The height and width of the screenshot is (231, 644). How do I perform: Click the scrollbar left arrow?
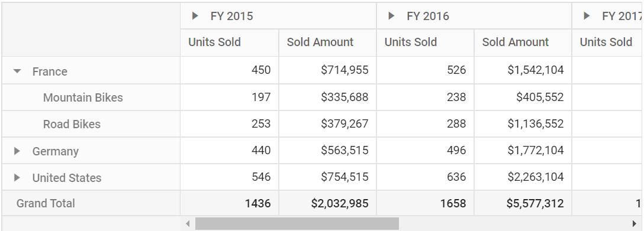pyautogui.click(x=188, y=224)
